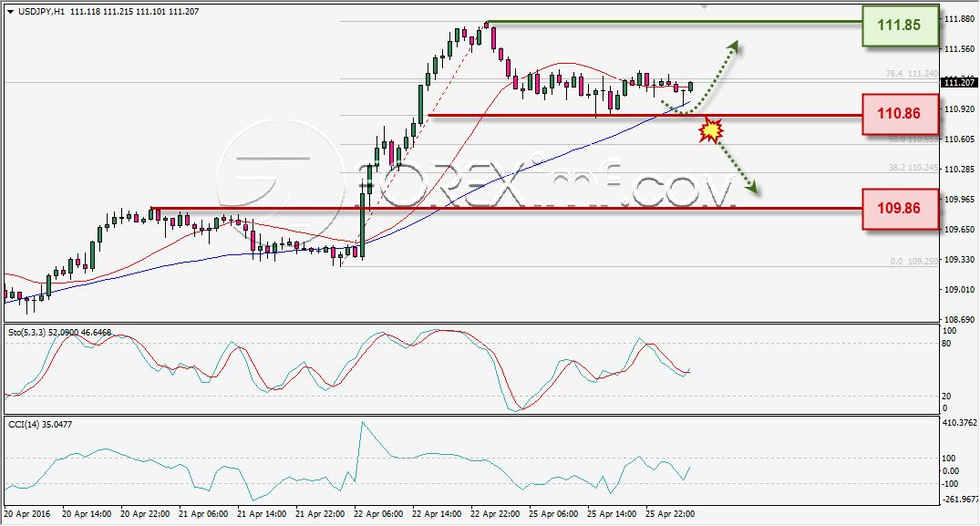980x526 pixels.
Task: Click the -100 level on CCI scale
Action: tap(950, 483)
